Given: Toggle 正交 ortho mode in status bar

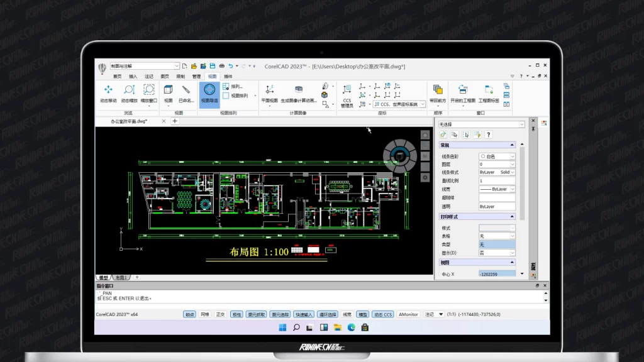Looking at the screenshot, I should click(x=221, y=314).
